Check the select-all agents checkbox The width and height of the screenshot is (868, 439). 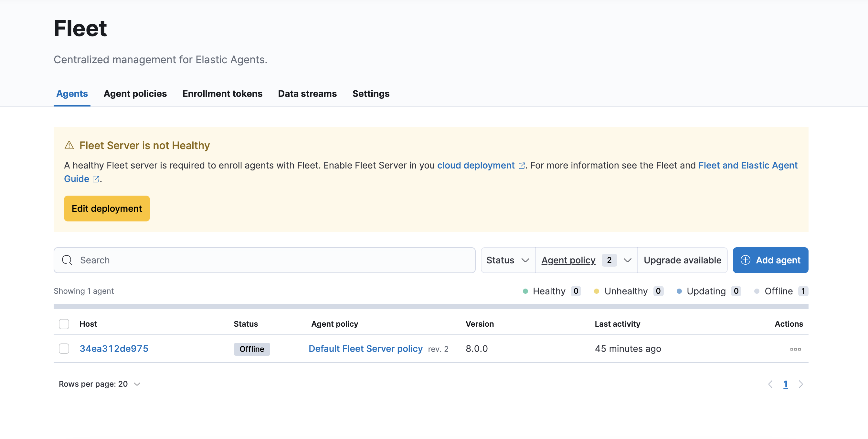pyautogui.click(x=64, y=323)
